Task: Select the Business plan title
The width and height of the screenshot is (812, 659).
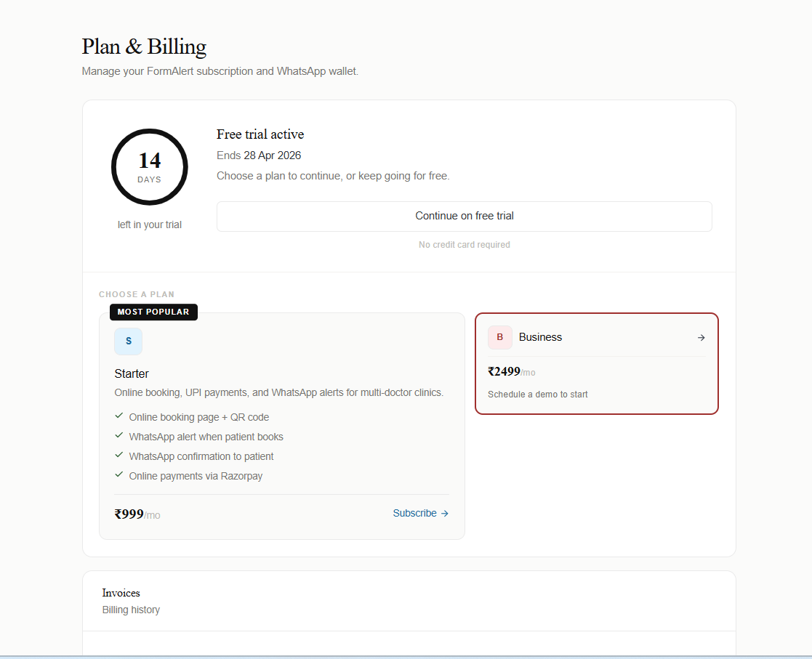Action: tap(540, 337)
